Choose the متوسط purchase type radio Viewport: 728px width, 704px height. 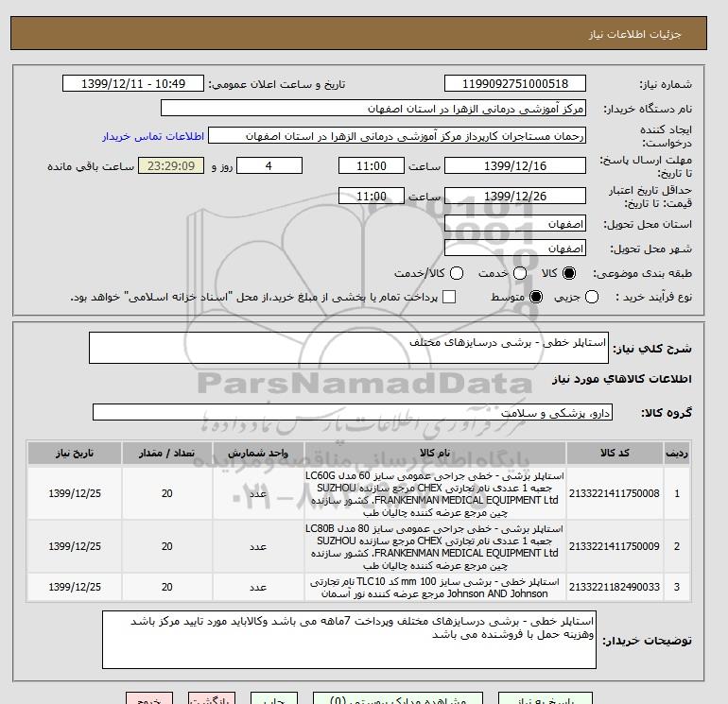[536, 297]
